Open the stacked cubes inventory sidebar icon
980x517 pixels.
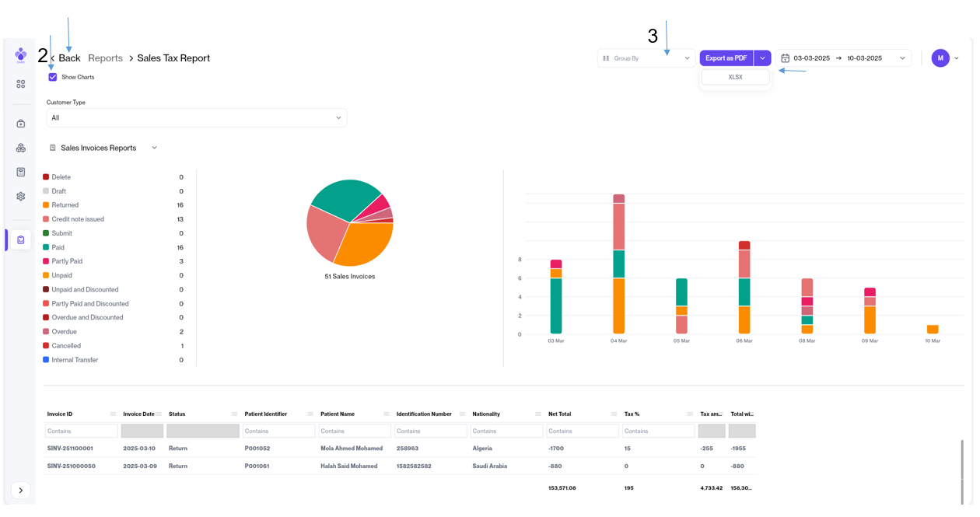21,148
